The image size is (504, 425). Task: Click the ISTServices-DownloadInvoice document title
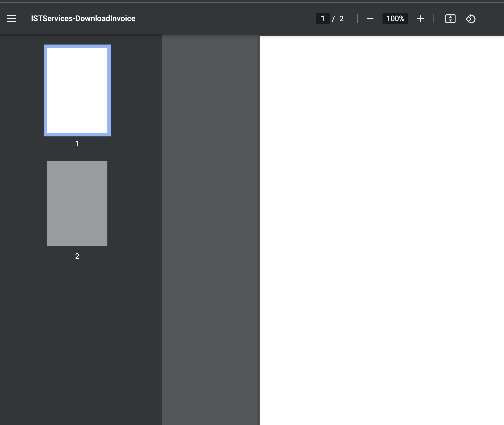click(83, 19)
